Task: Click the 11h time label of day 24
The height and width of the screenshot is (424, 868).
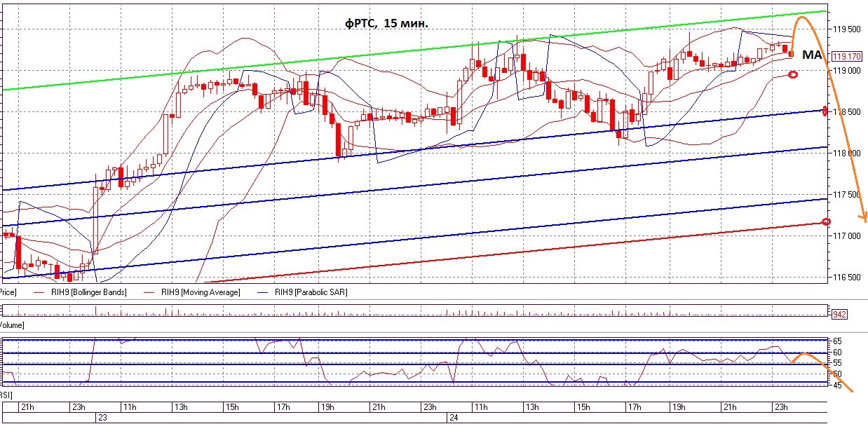Action: [480, 407]
